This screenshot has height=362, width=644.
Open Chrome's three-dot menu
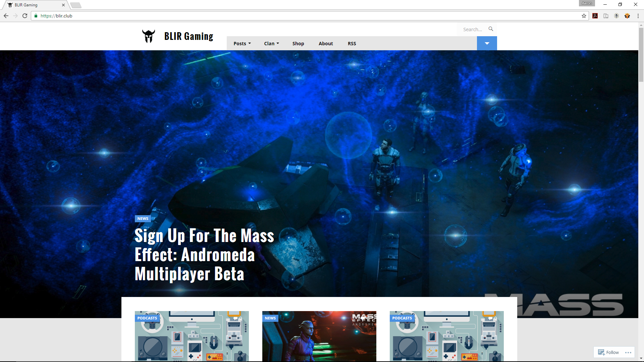tap(638, 16)
